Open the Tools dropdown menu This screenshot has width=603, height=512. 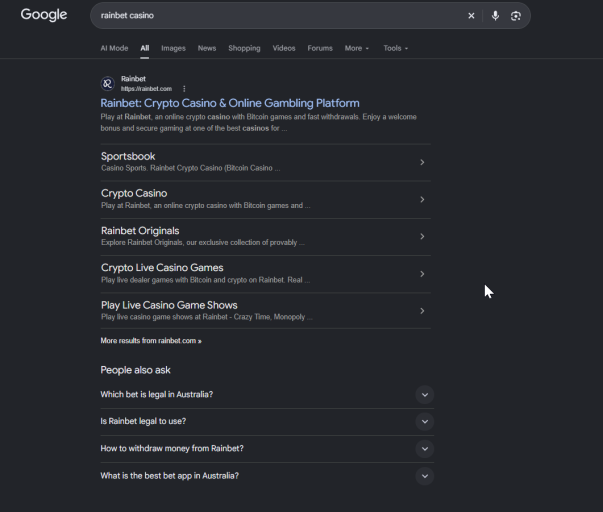(395, 48)
